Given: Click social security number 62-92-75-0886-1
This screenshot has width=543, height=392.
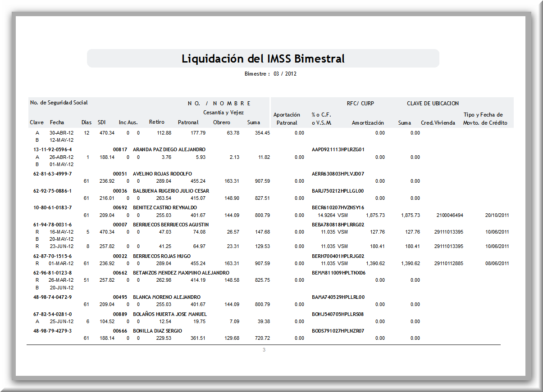Looking at the screenshot, I should click(x=52, y=191).
